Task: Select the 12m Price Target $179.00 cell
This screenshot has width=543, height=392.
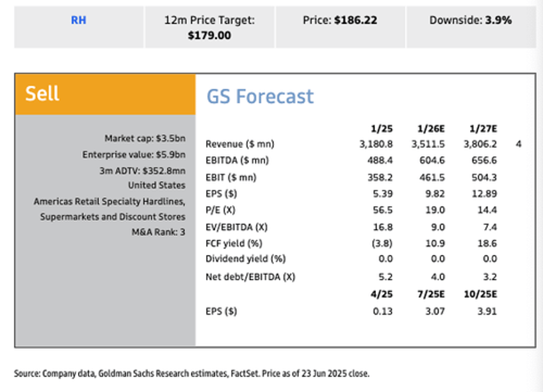Action: point(209,27)
